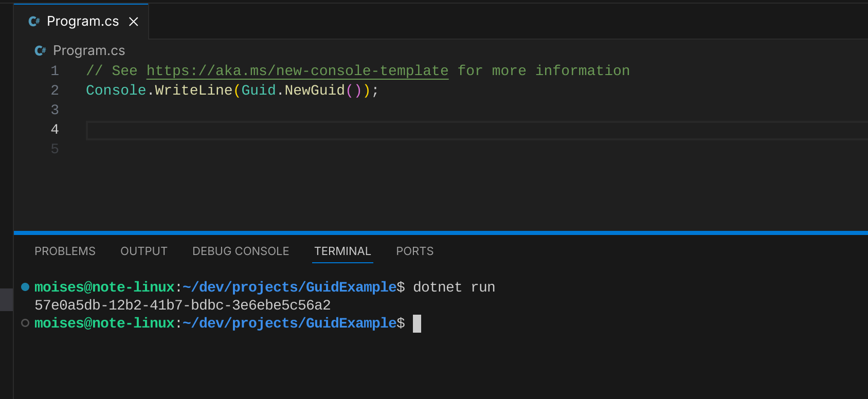Click the 'for more information' comment text
Viewport: 868px width, 399px height.
click(544, 70)
